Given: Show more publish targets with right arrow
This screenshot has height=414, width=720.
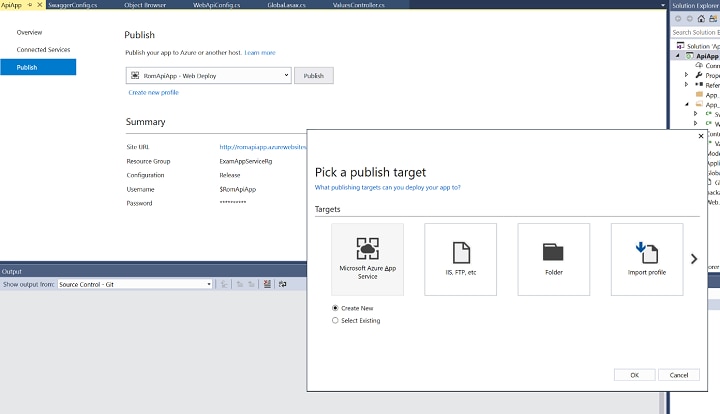Looking at the screenshot, I should tap(694, 259).
